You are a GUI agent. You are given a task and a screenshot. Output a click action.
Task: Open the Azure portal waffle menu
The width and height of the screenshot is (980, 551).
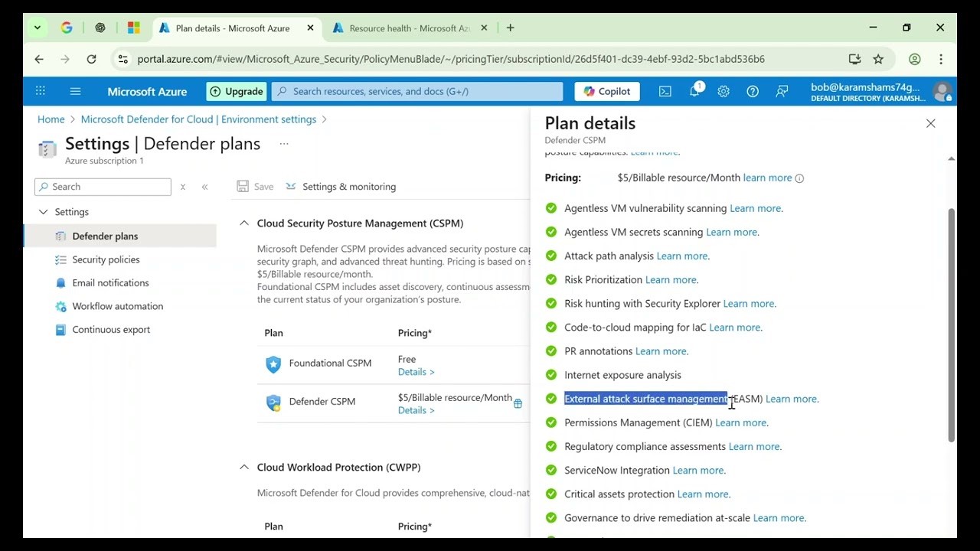[40, 91]
